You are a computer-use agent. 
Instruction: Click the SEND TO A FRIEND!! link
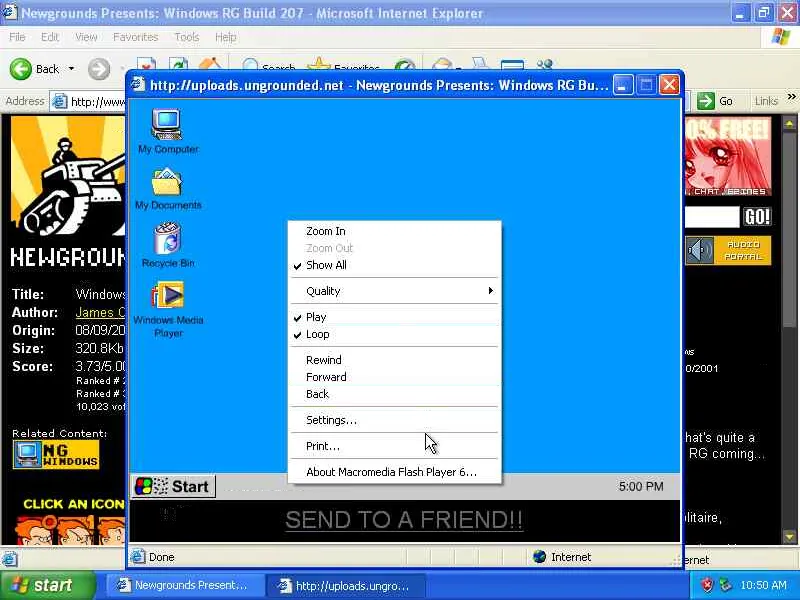[x=404, y=520]
